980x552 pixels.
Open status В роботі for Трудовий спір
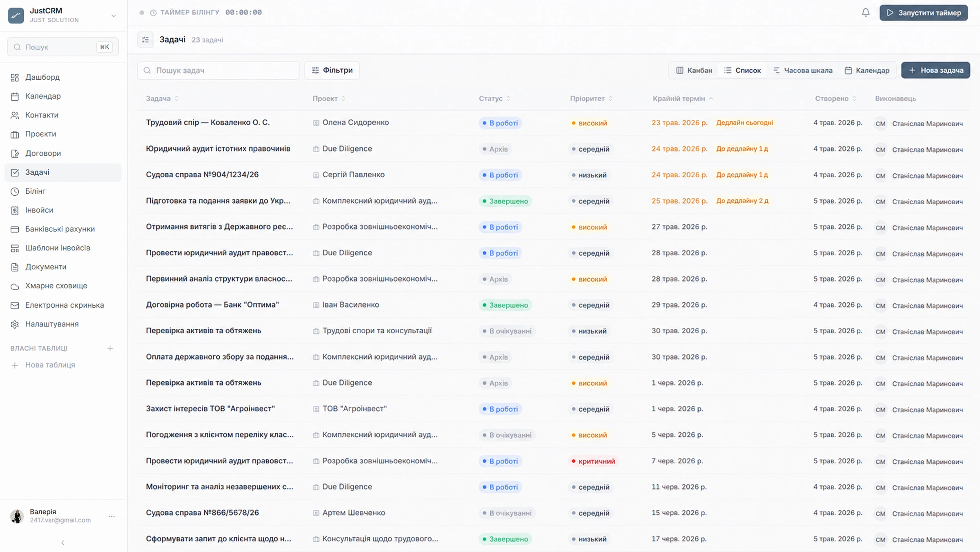pos(500,123)
